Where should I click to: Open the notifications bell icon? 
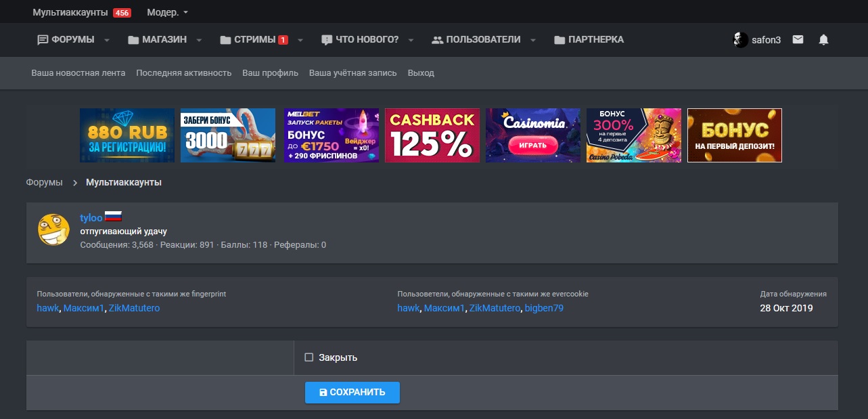[823, 40]
